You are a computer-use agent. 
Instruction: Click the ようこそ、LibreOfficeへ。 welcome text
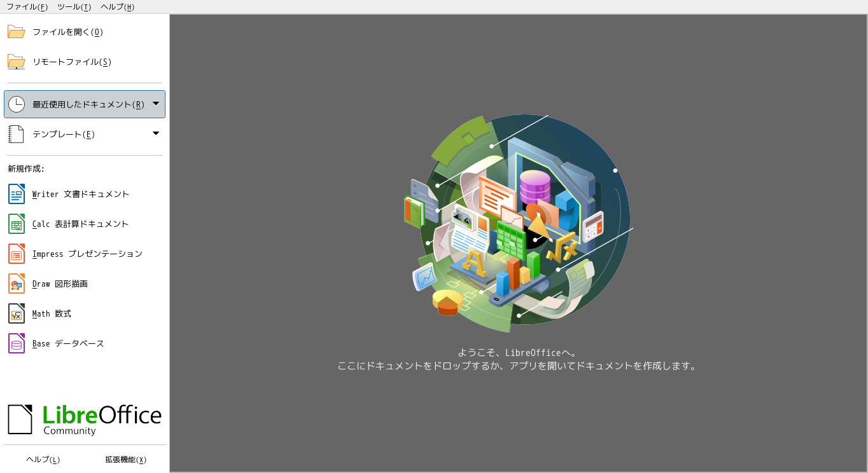(517, 352)
